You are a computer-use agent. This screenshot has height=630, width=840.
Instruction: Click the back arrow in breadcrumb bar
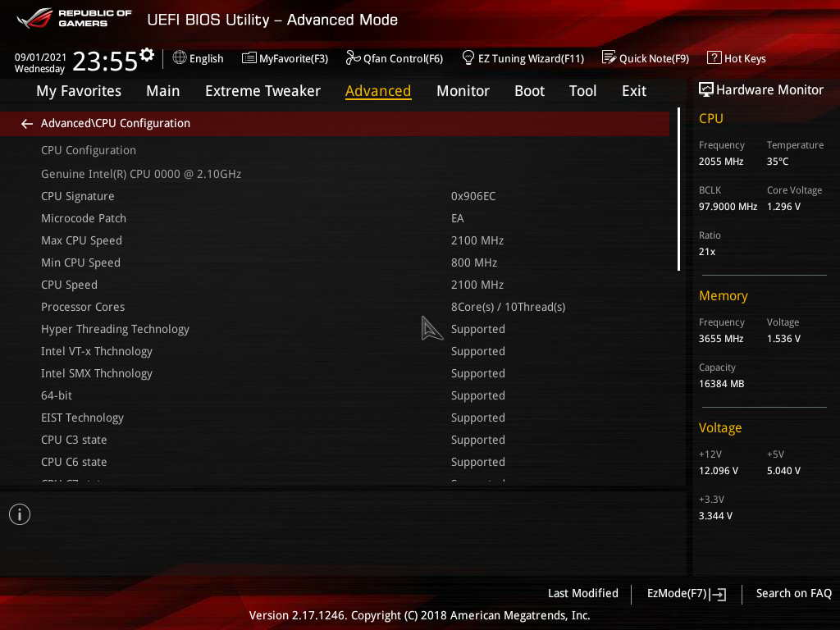27,124
